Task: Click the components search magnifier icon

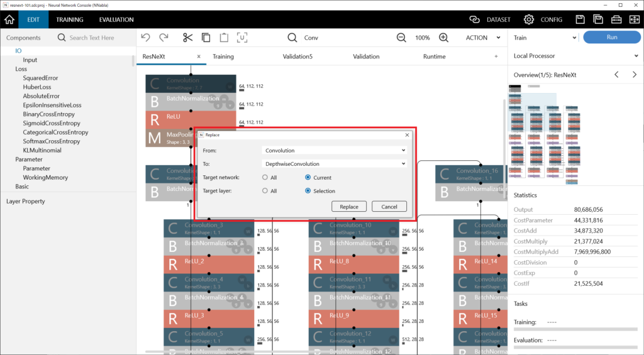Action: coord(62,37)
